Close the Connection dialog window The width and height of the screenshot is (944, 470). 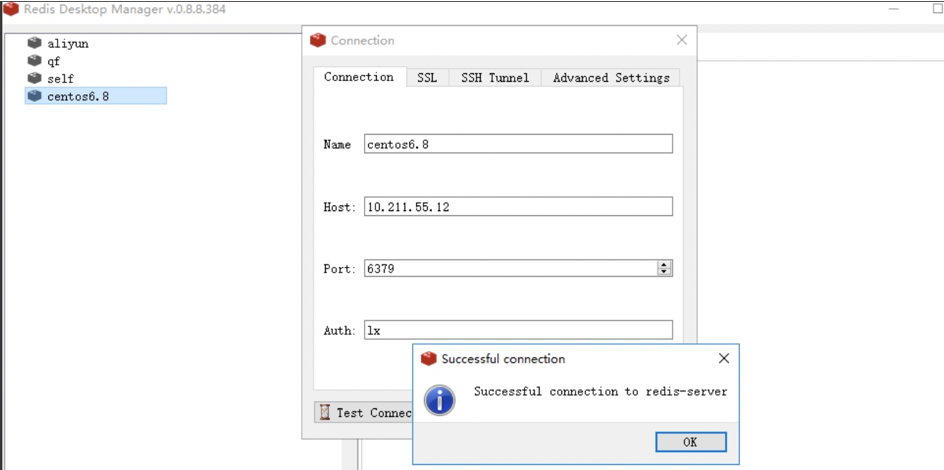(682, 40)
